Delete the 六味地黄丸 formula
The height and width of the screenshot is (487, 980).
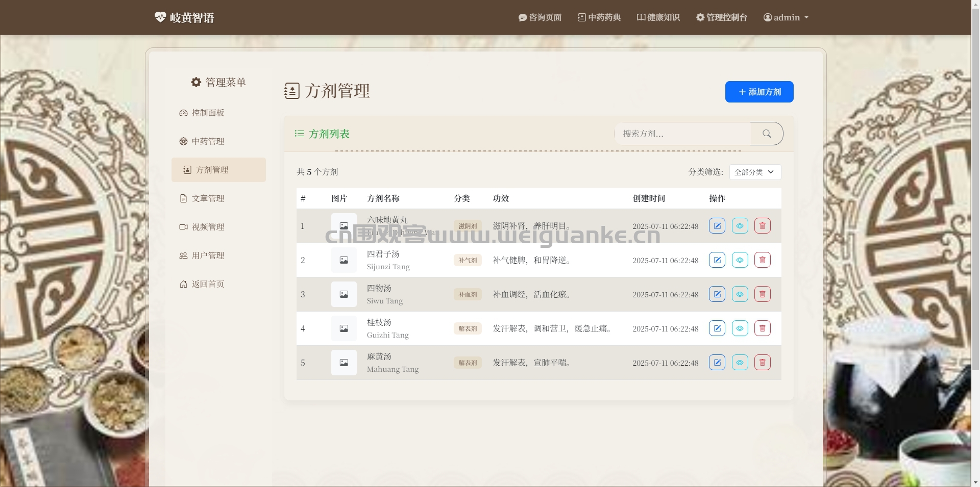click(x=762, y=226)
